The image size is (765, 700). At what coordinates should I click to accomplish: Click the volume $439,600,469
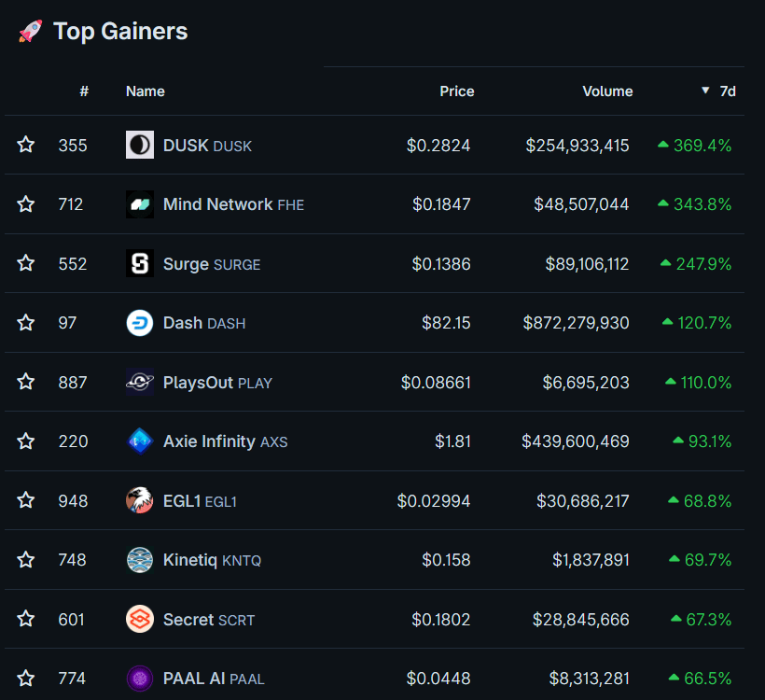click(576, 441)
